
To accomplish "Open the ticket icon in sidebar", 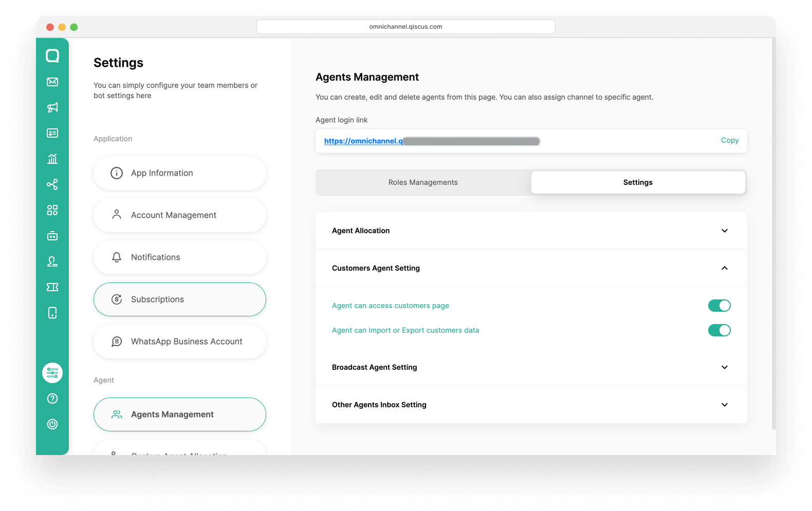I will pos(52,287).
